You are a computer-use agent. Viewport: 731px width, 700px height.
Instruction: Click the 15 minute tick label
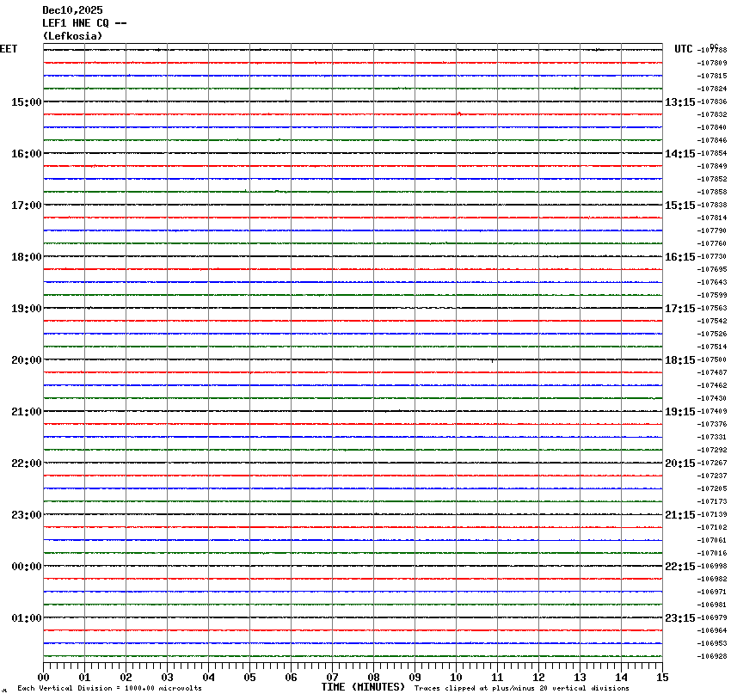pos(662,678)
